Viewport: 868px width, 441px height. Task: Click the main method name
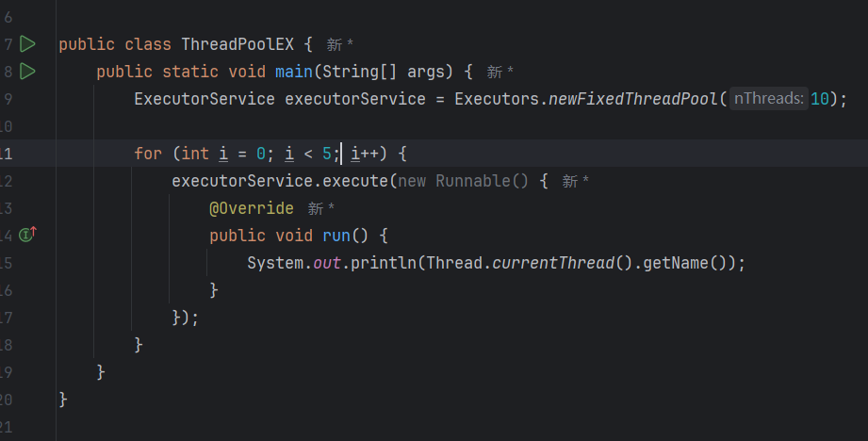294,72
